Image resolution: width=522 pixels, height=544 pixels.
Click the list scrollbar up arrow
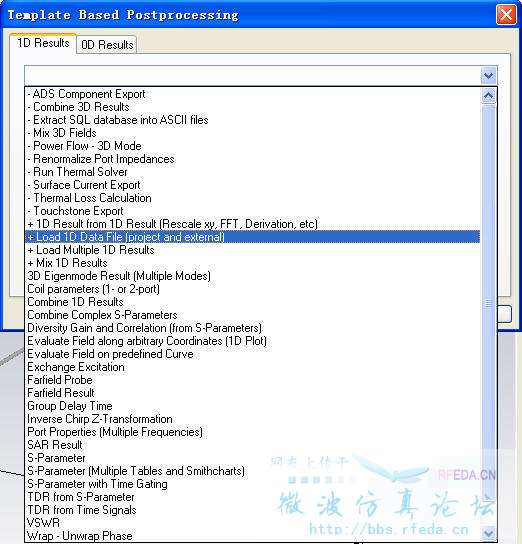[488, 95]
